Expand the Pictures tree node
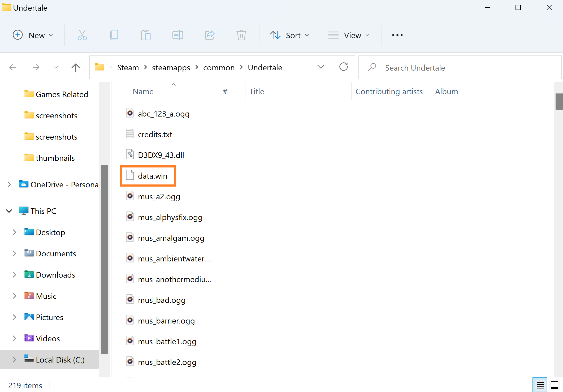 click(x=14, y=317)
